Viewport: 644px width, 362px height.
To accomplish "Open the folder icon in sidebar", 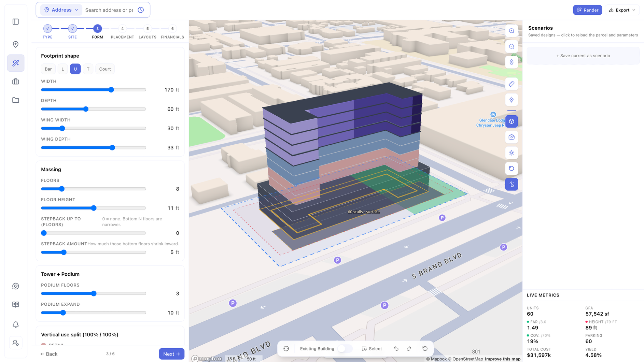I will 16,100.
